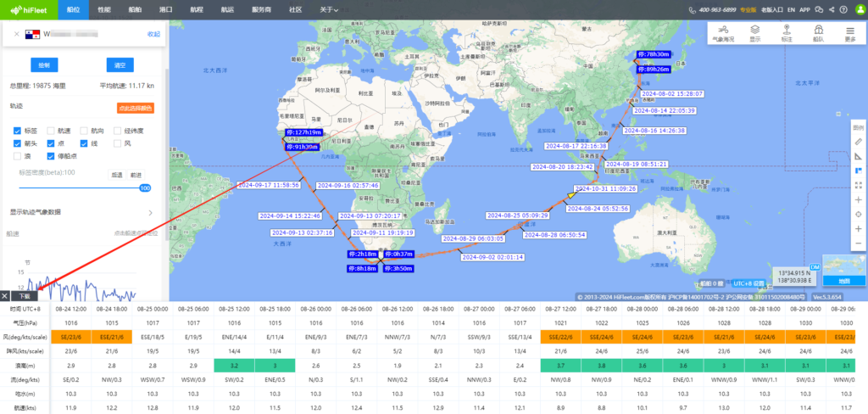Open the APP link in header
Image resolution: width=868 pixels, height=414 pixels.
pyautogui.click(x=805, y=9)
